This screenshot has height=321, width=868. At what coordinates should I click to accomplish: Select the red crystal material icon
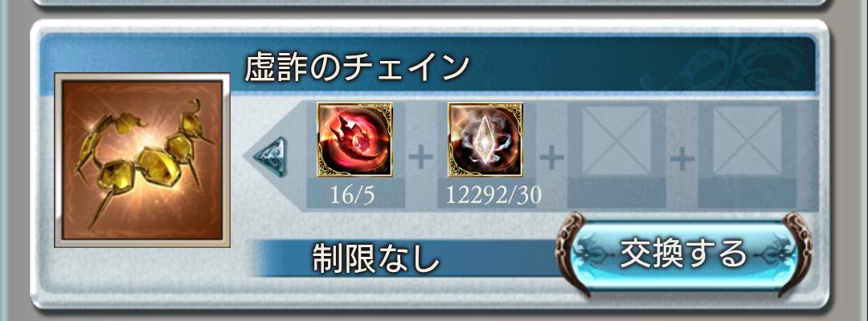point(355,140)
